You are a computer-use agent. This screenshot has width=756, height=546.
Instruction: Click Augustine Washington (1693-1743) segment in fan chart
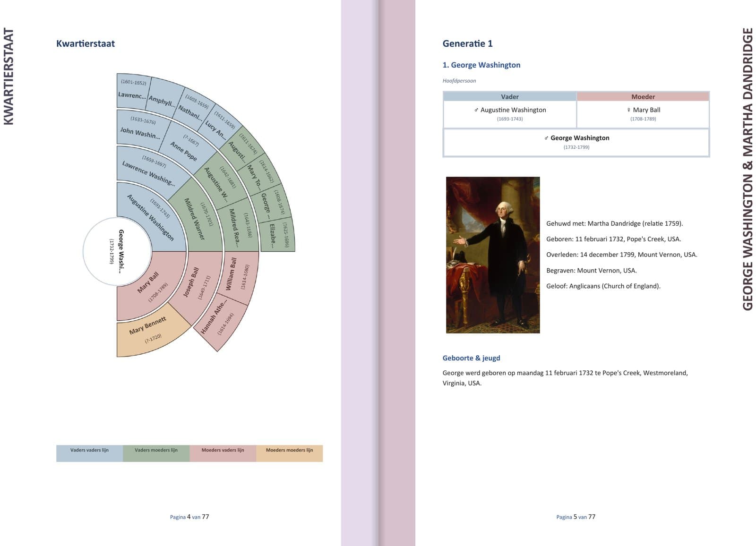coord(154,215)
